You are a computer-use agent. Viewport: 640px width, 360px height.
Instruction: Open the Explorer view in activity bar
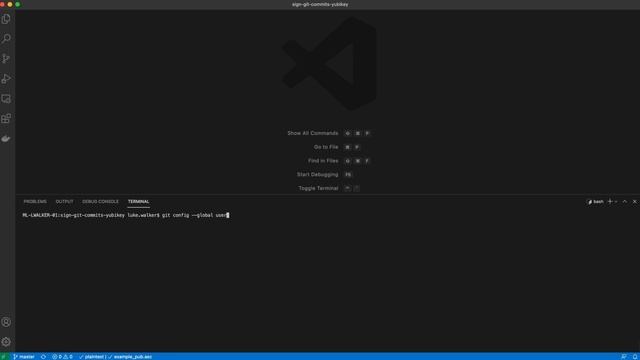[x=6, y=19]
